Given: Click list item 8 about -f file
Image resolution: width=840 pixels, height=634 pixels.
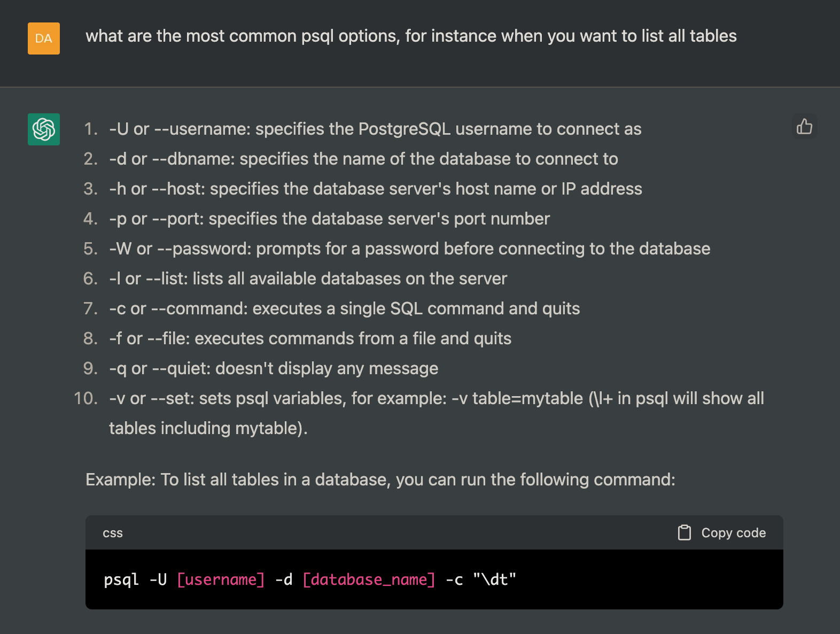Looking at the screenshot, I should point(310,338).
